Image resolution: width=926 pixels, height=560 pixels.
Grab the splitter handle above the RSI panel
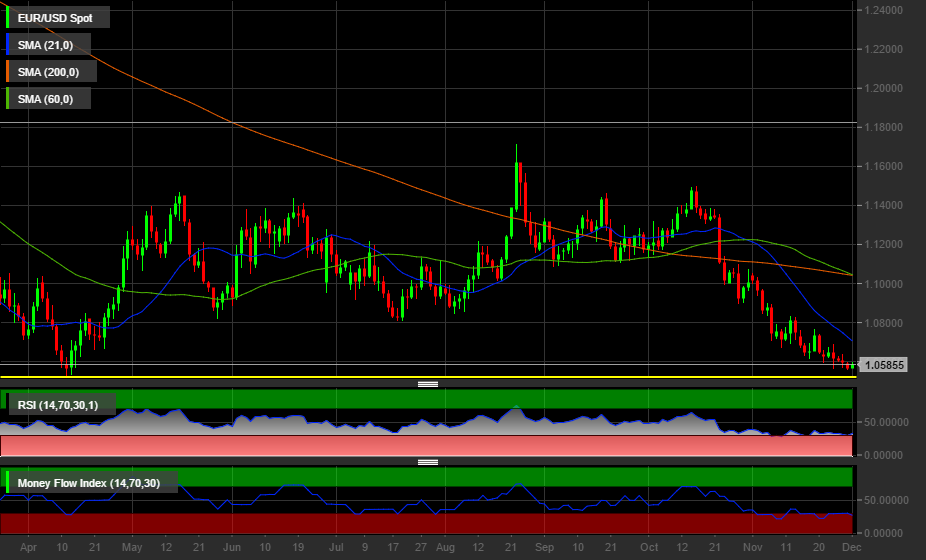click(428, 383)
